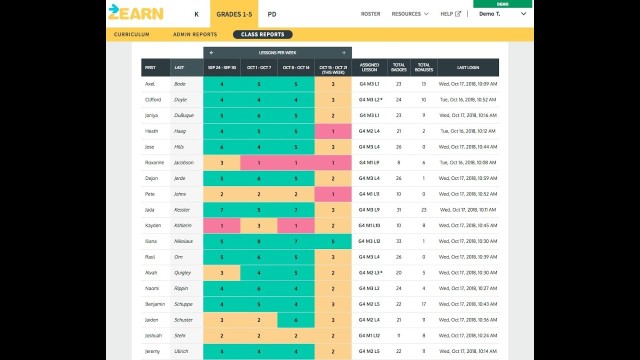Click Jaiden's green Oct 8 - Oct 14 cell
Image resolution: width=640 pixels, height=360 pixels.
(296, 320)
